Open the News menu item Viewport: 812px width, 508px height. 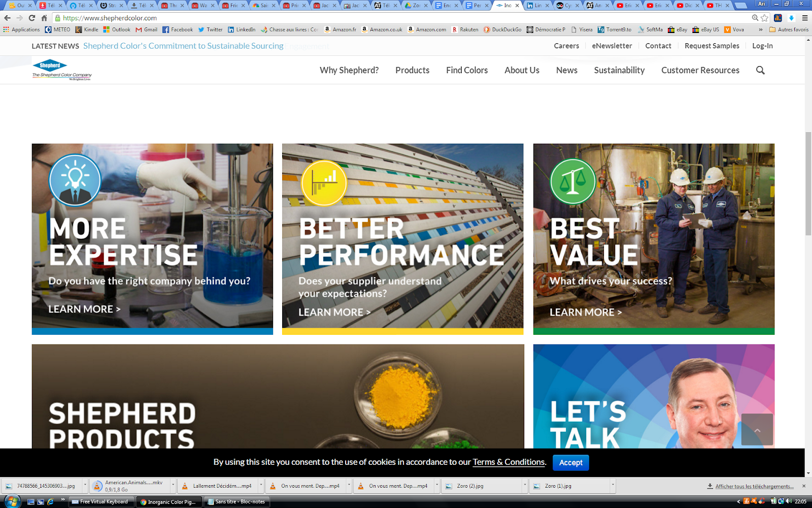coord(567,70)
